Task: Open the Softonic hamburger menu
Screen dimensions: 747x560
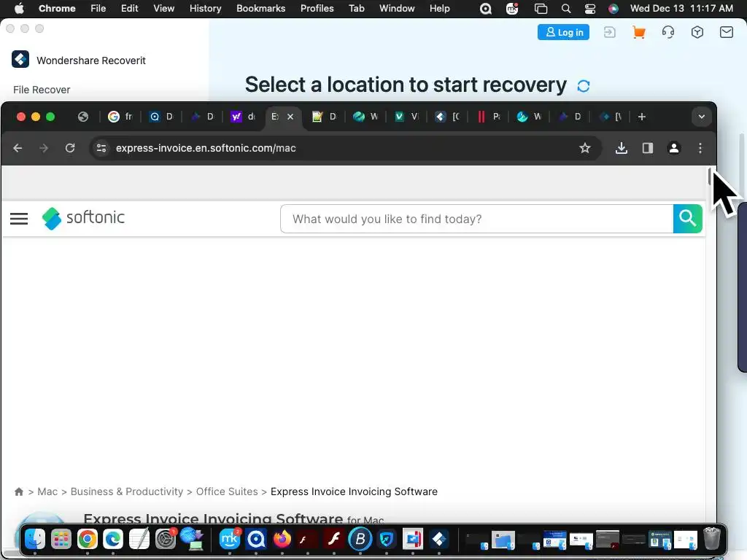Action: [x=19, y=219]
